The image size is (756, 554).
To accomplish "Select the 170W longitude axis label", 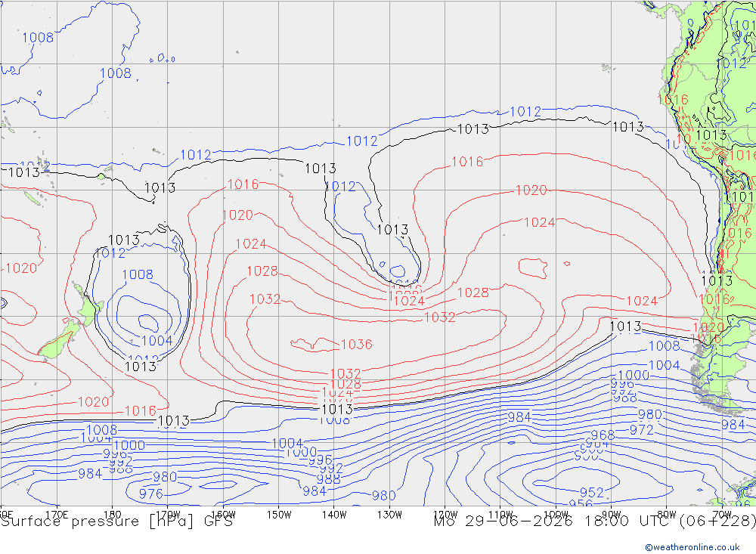I will click(x=168, y=515).
